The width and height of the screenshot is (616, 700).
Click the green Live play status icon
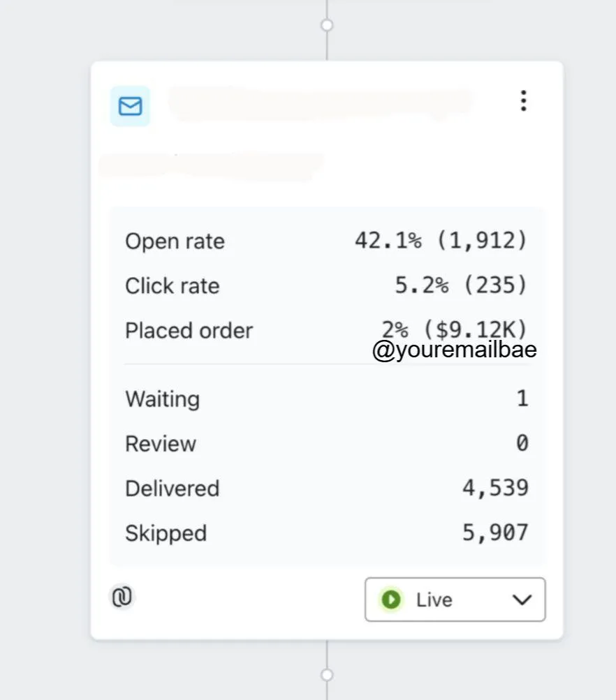(x=391, y=599)
